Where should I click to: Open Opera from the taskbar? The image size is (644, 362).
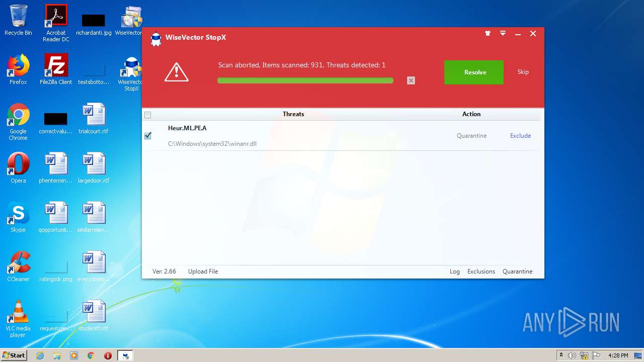click(108, 355)
